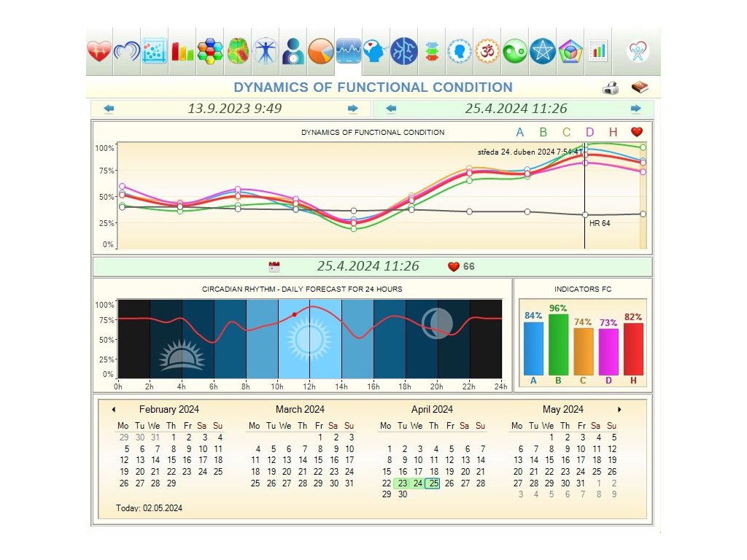This screenshot has height=560, width=747.
Task: Toggle curve H in chart legend
Action: (x=613, y=132)
